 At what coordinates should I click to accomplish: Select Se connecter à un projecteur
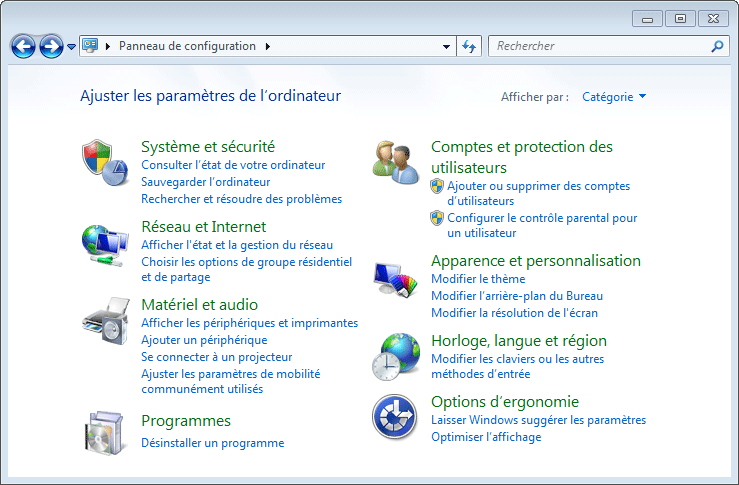[x=216, y=357]
